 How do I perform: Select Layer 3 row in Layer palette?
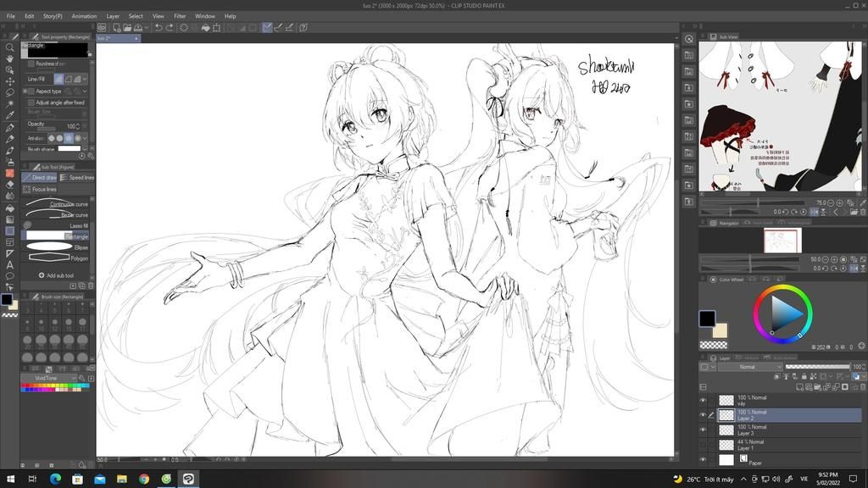click(x=789, y=430)
